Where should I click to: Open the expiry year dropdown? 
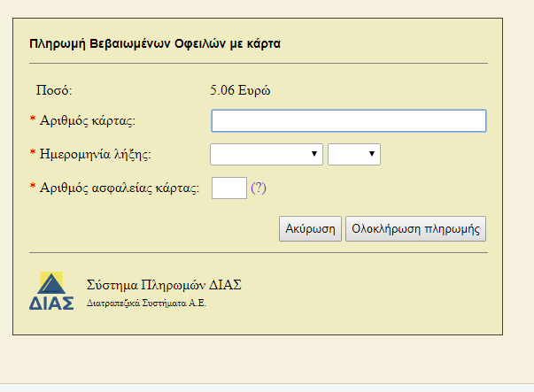[x=354, y=155]
